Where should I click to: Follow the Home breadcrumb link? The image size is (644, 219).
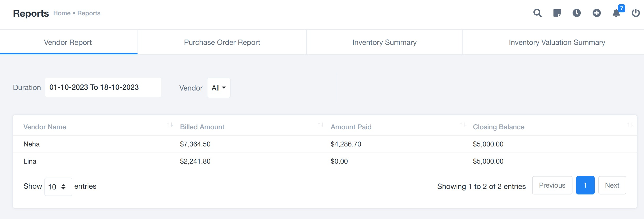tap(62, 13)
